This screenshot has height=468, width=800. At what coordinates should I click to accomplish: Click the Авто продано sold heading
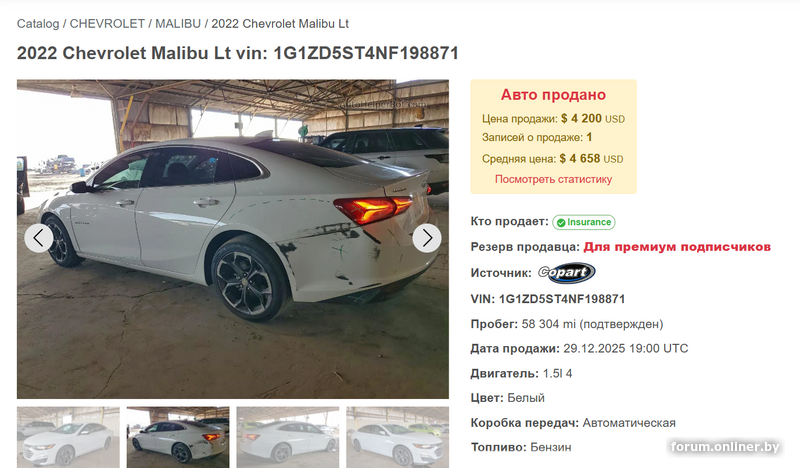[553, 94]
